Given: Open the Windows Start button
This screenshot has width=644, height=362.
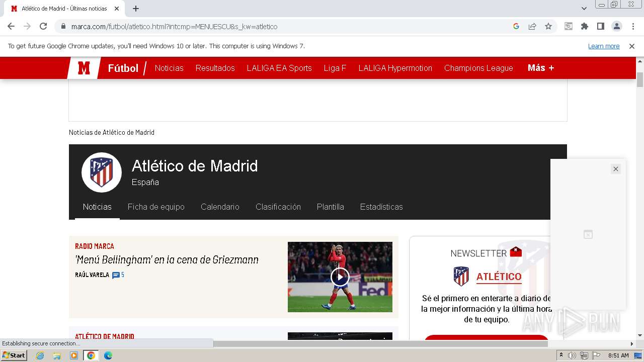Looking at the screenshot, I should [x=14, y=355].
